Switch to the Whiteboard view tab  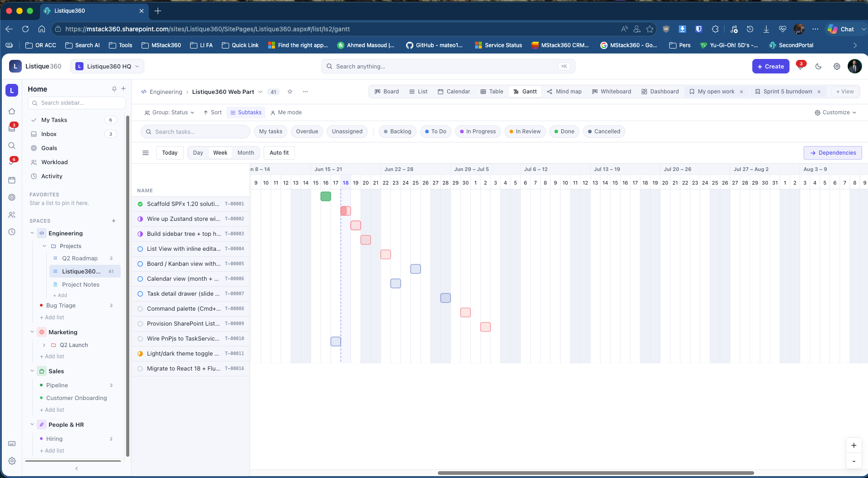coord(612,92)
